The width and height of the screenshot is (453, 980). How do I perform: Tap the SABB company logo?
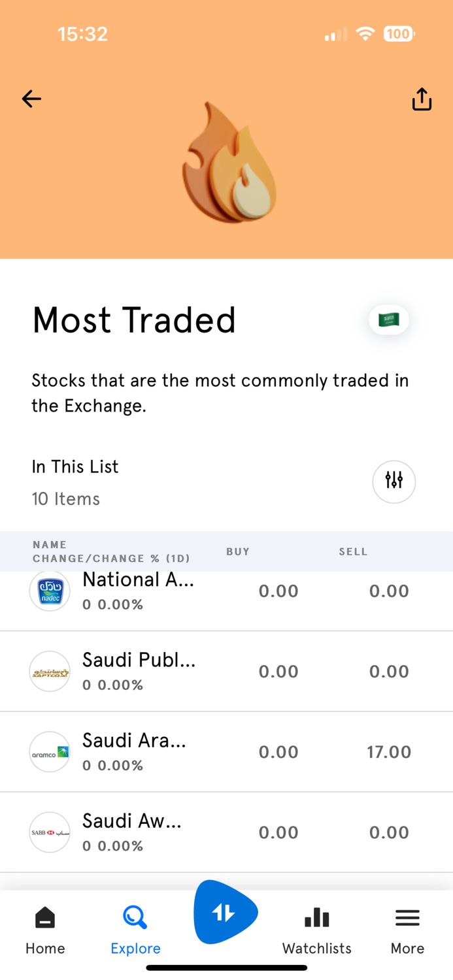(50, 832)
